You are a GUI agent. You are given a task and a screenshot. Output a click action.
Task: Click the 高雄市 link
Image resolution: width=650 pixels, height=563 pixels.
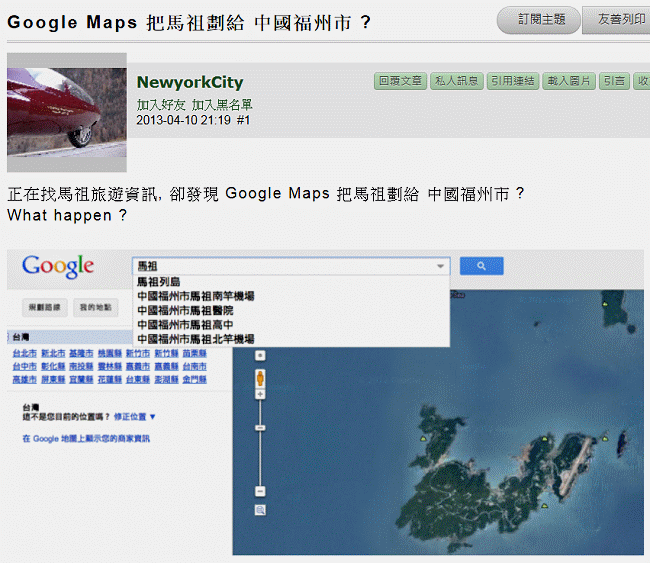[24, 379]
